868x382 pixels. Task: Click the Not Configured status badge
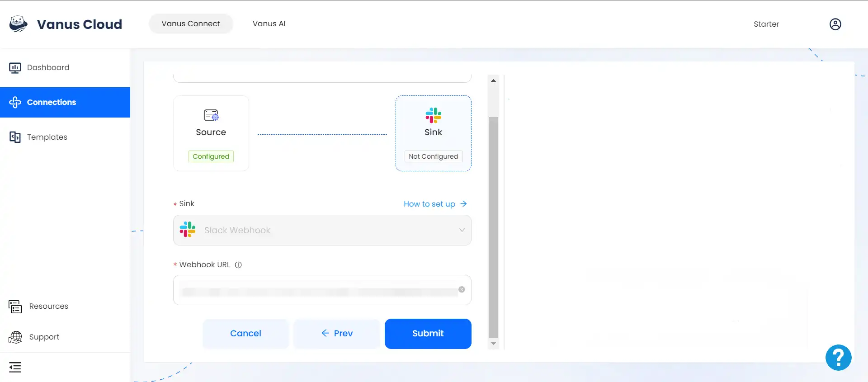(434, 156)
